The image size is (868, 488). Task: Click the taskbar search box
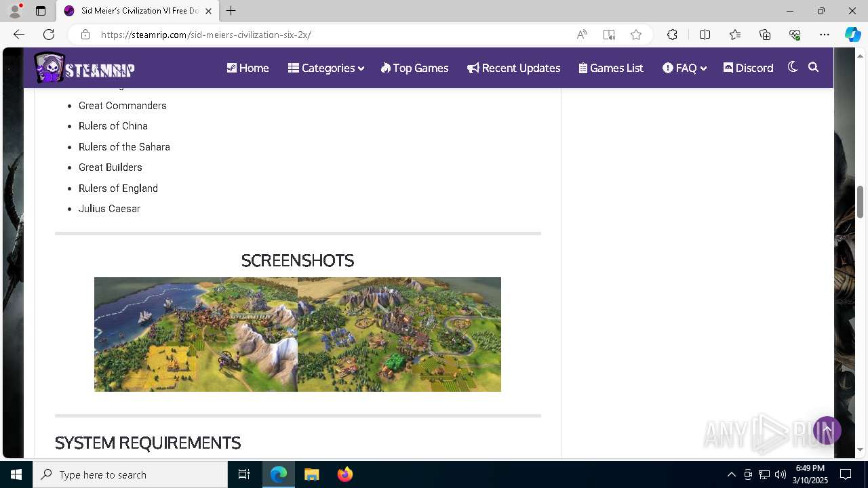[x=130, y=474]
